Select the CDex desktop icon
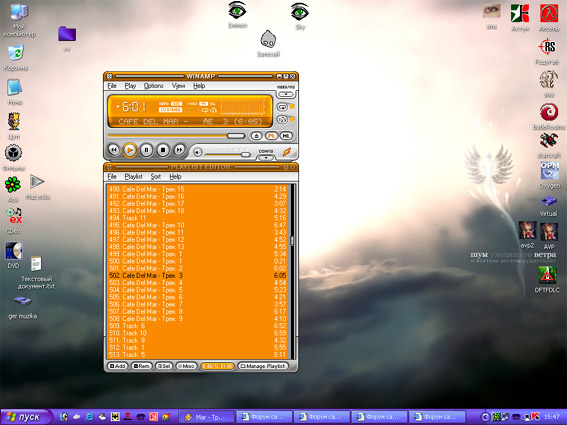567x425 pixels. (x=13, y=220)
